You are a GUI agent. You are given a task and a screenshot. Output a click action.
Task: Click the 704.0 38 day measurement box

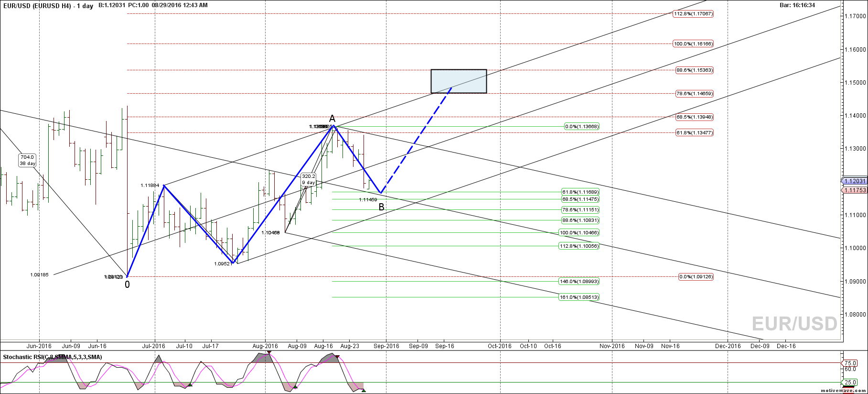[27, 160]
